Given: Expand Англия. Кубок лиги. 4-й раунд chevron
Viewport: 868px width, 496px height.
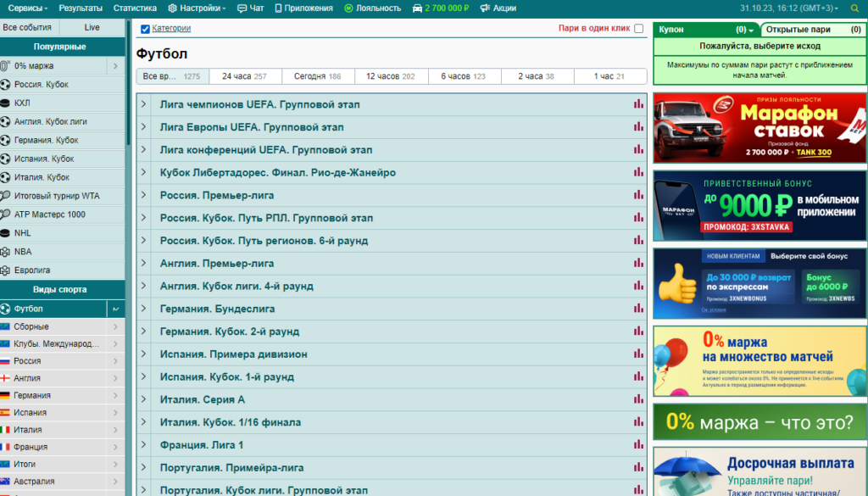Looking at the screenshot, I should [x=143, y=286].
